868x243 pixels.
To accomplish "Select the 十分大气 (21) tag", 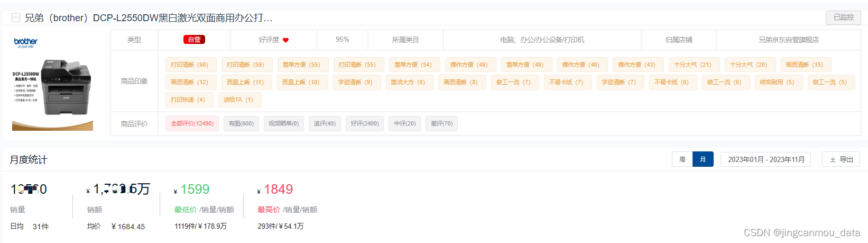I will click(x=694, y=65).
